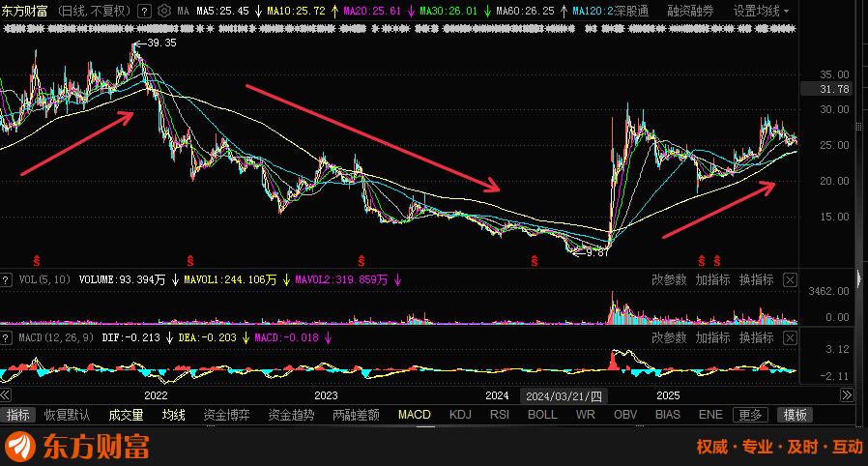The image size is (868, 466).
Task: Click the vertical scrollbar grip on the right edge
Action: [859, 128]
